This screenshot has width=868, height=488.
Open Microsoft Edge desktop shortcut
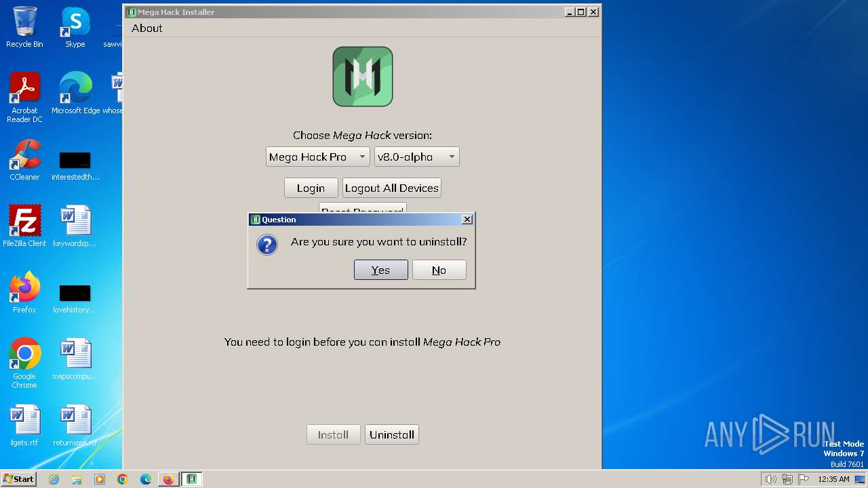tap(75, 94)
